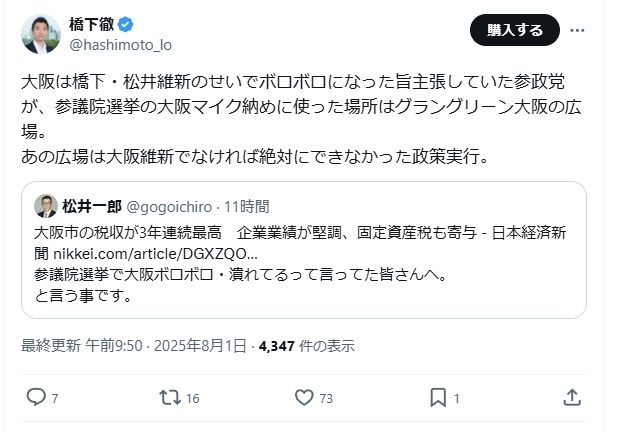Screen dimensions: 617x432
Task: Open share options via share icon
Action: click(572, 397)
